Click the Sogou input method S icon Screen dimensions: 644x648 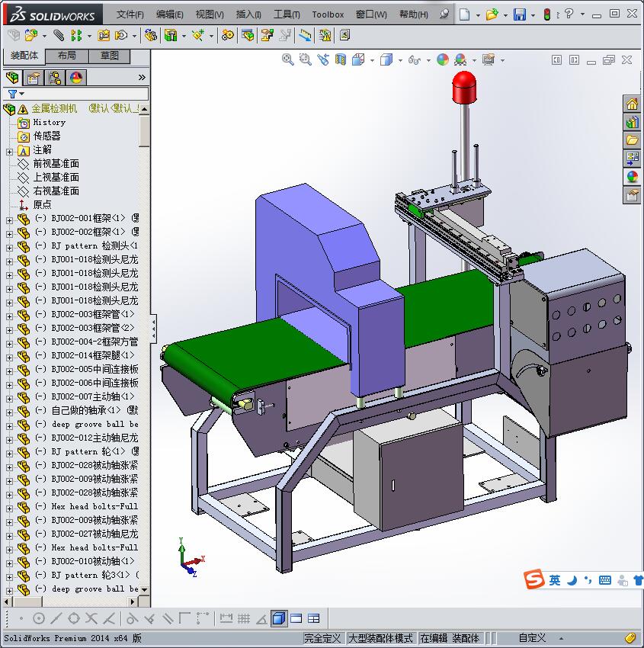533,579
